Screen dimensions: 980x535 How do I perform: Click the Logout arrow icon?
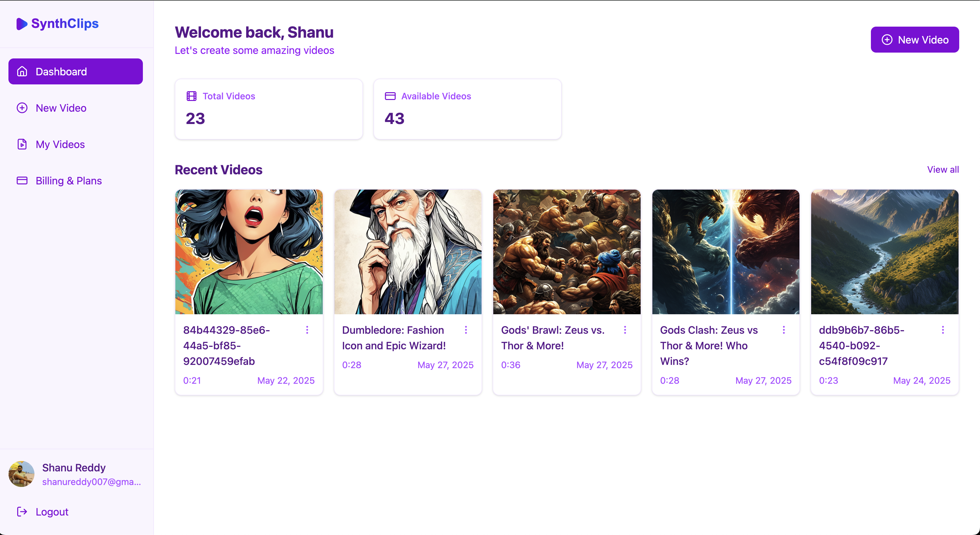click(22, 512)
